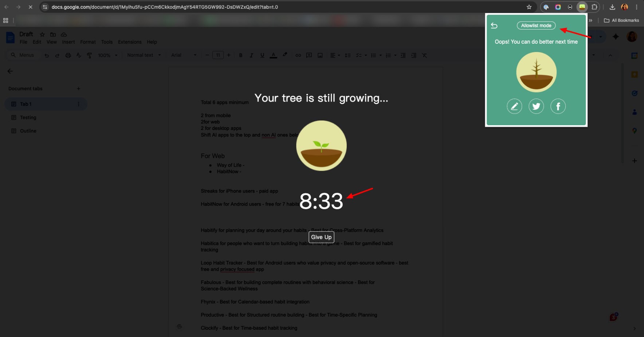Click the font size input field

pos(218,55)
